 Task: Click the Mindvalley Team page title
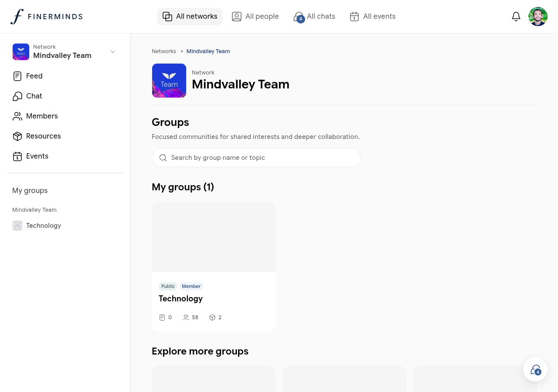(241, 84)
